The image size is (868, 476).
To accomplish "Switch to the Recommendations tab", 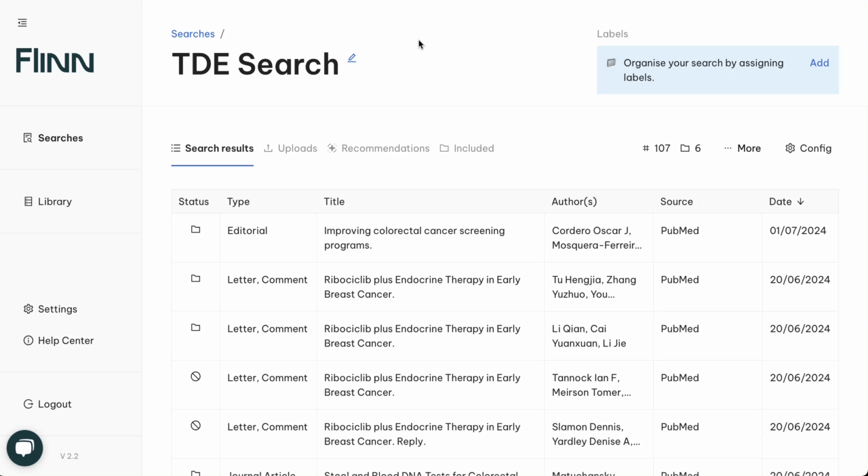I will point(378,148).
